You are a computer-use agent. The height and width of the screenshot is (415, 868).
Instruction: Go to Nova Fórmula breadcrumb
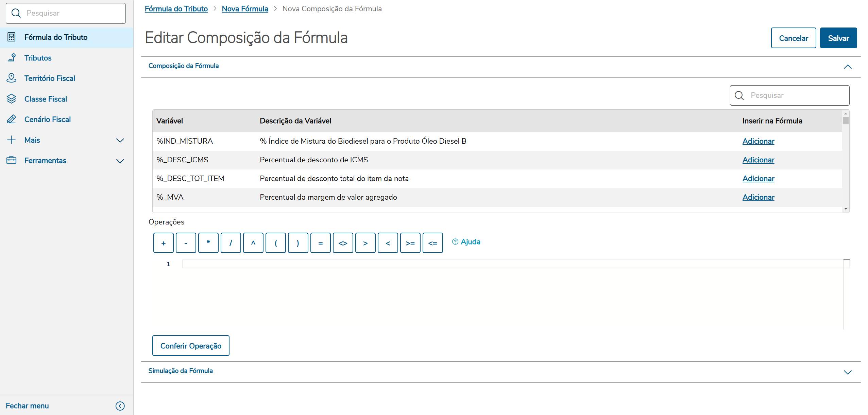coord(245,9)
